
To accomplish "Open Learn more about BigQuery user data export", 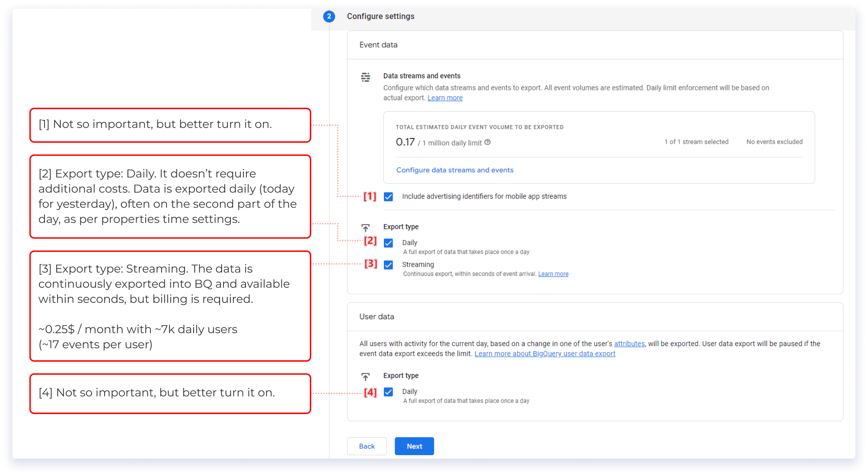I will 545,353.
